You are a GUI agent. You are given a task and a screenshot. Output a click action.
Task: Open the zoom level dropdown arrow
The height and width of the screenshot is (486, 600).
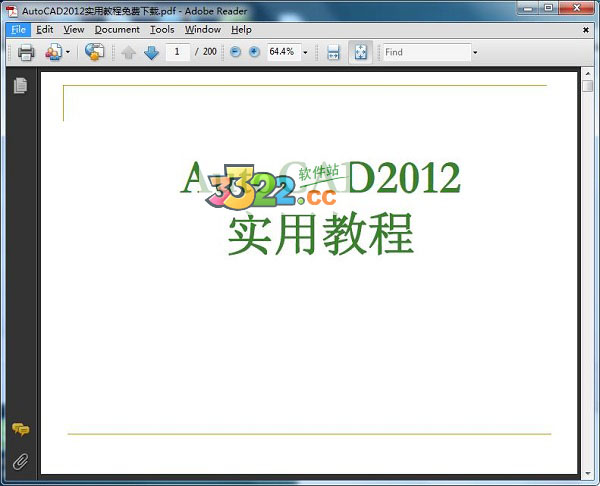tap(305, 52)
